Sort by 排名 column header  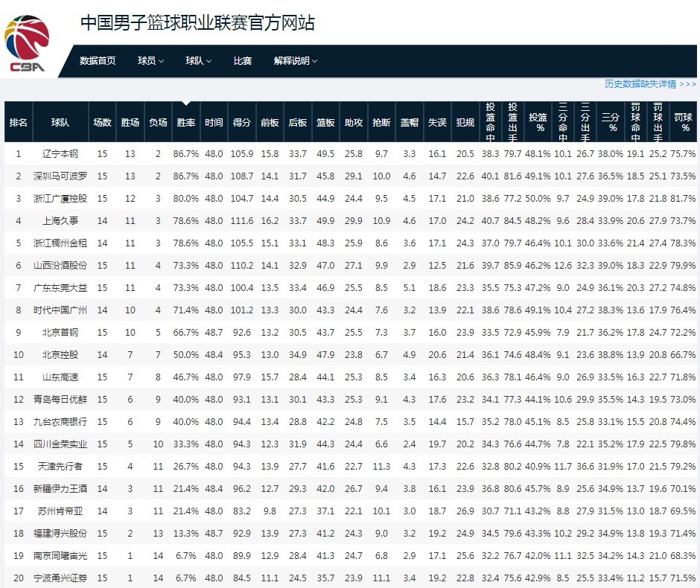19,122
